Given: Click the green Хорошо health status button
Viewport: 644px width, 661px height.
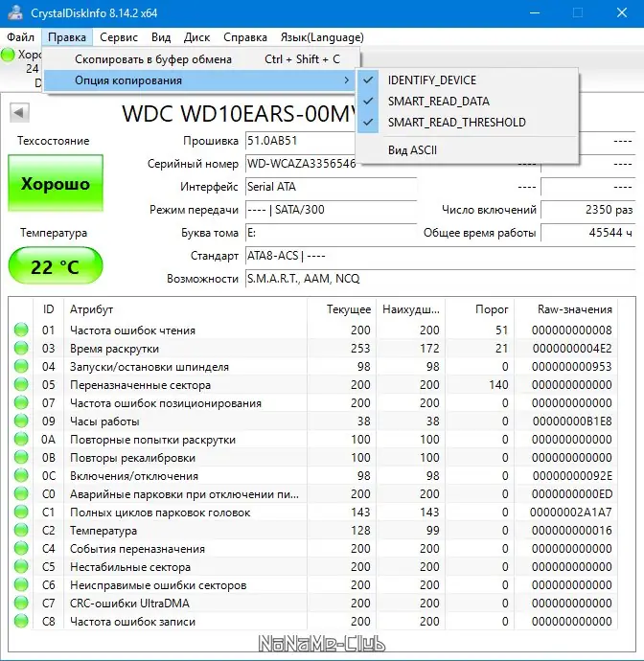Looking at the screenshot, I should 56,183.
